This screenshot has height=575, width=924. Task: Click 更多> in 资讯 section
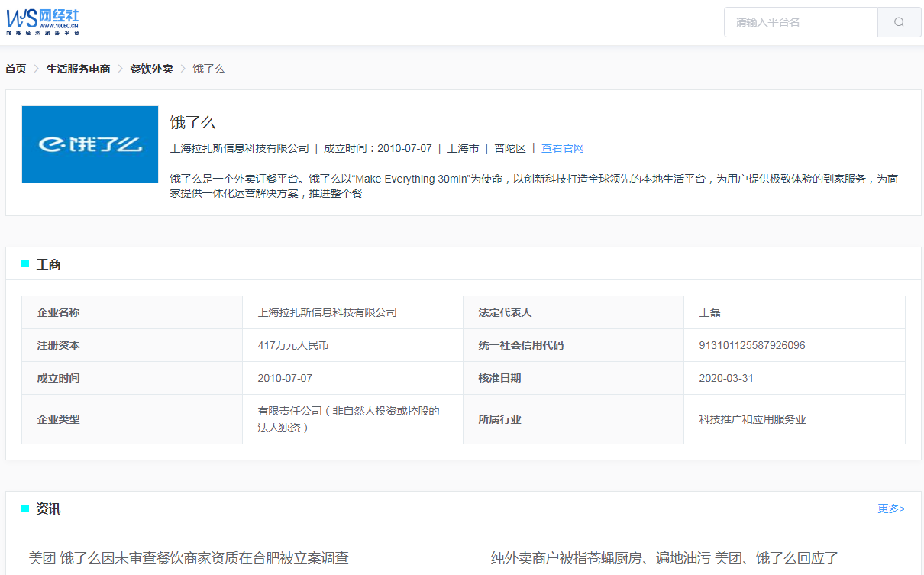tap(891, 509)
